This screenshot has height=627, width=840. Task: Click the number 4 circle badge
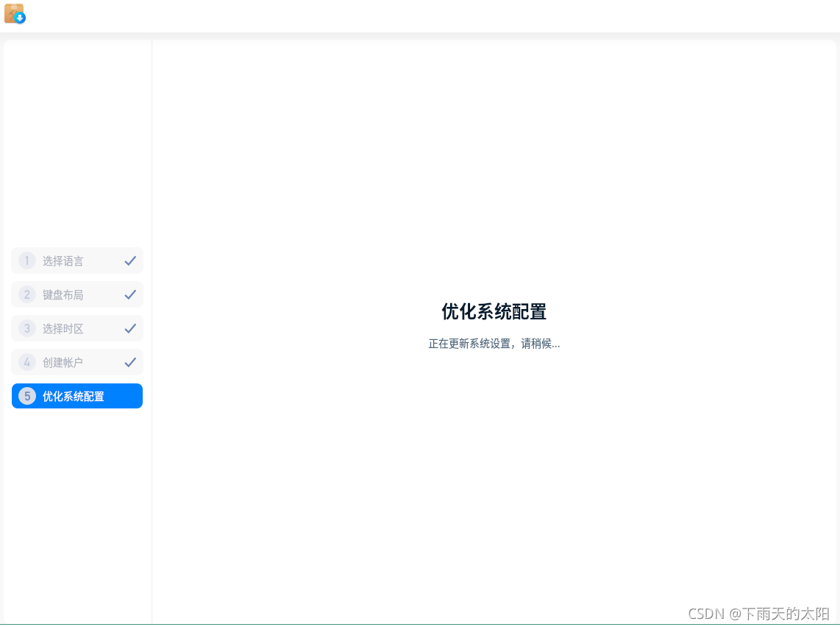pyautogui.click(x=26, y=364)
